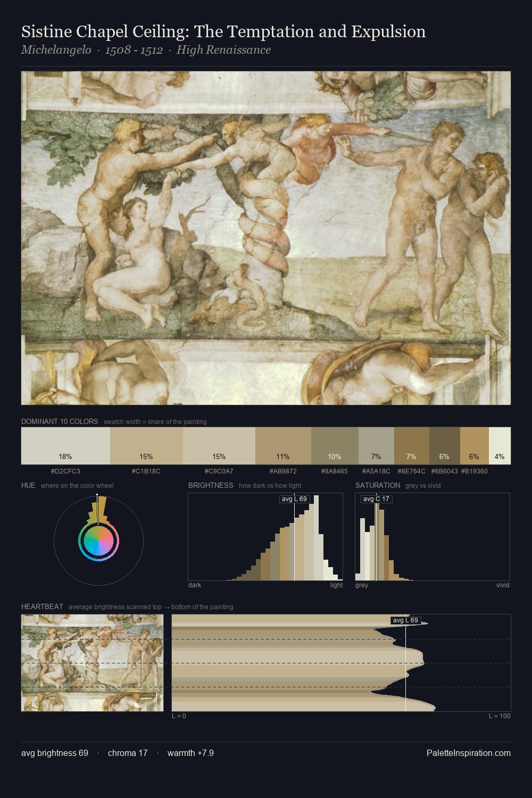The height and width of the screenshot is (798, 532).
Task: Click the hex code #C1B18C
Action: coord(146,471)
